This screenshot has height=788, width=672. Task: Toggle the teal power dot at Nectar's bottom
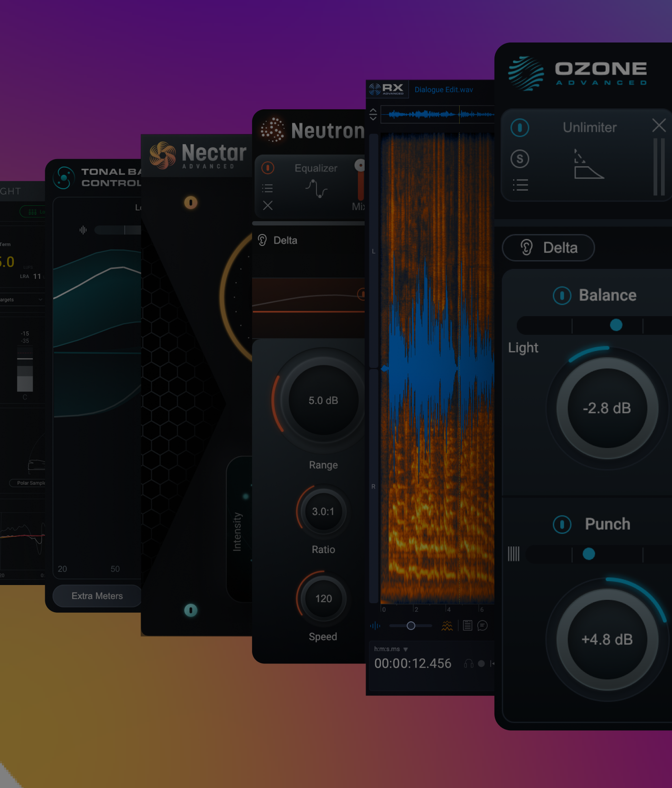click(x=190, y=610)
